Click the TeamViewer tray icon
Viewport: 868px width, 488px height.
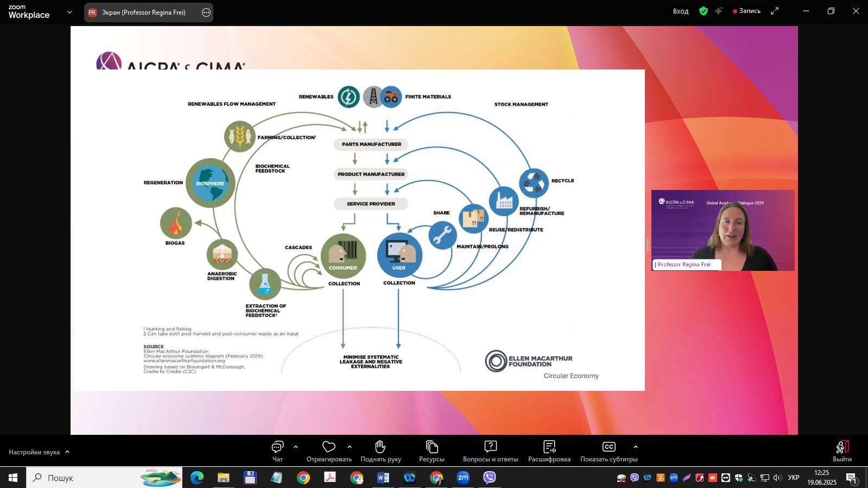(x=726, y=478)
